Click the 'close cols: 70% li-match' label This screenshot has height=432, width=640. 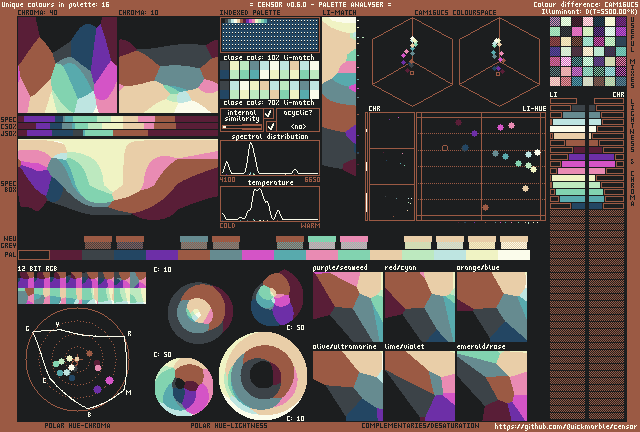coord(269,102)
